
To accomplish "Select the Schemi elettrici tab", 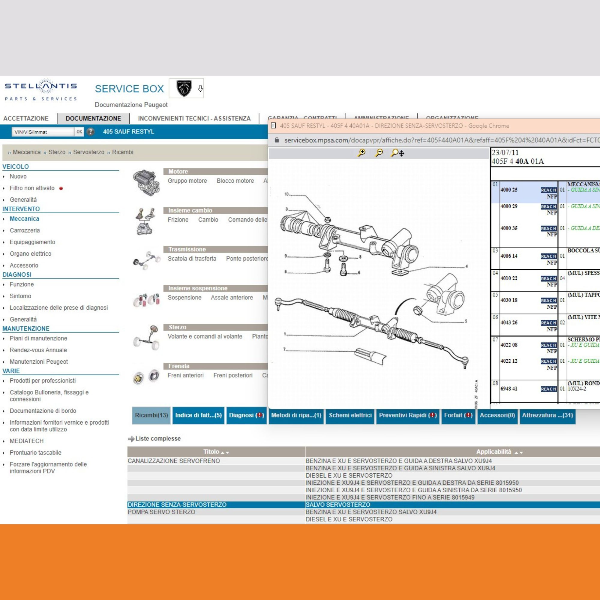I will point(350,416).
